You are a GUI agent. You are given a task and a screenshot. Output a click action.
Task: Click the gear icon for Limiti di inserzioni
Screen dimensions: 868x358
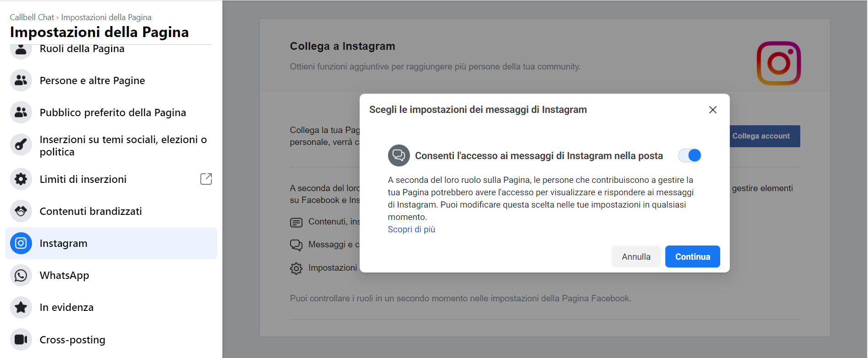pyautogui.click(x=21, y=179)
